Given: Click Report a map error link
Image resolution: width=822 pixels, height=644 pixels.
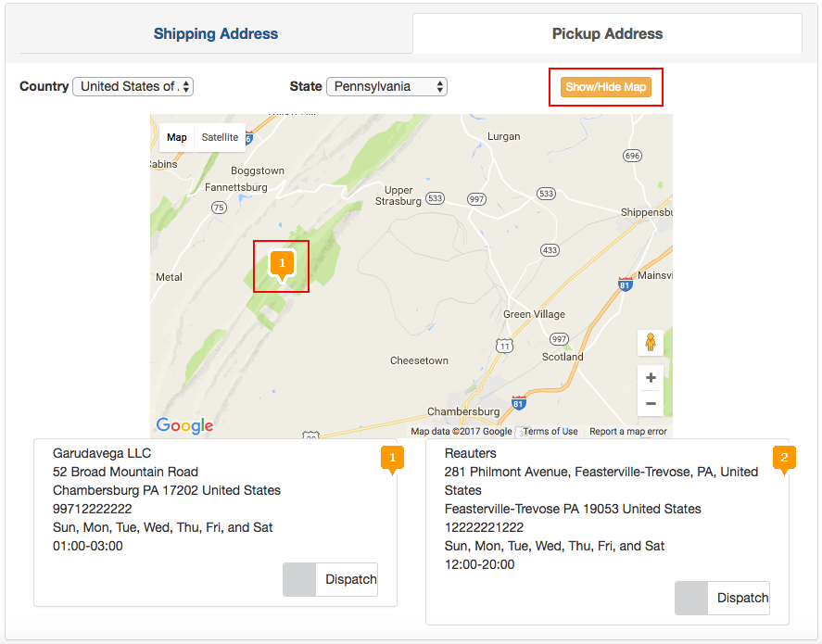Looking at the screenshot, I should (x=628, y=431).
